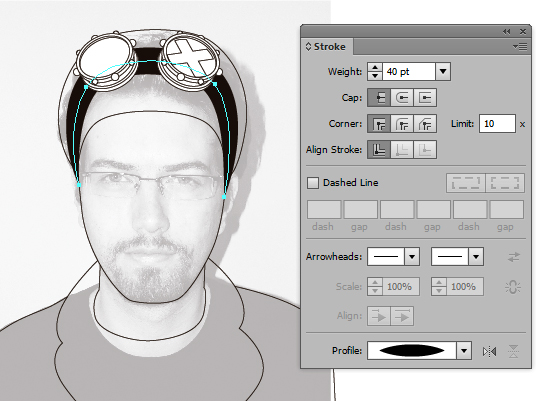
Task: Click the bottom-right anchor point of strap path
Action: (x=224, y=196)
